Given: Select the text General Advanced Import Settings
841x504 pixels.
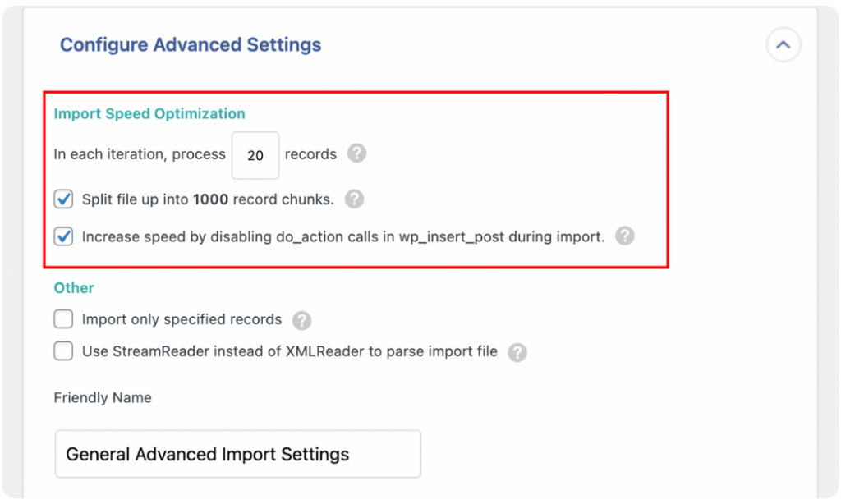Looking at the screenshot, I should pyautogui.click(x=206, y=453).
